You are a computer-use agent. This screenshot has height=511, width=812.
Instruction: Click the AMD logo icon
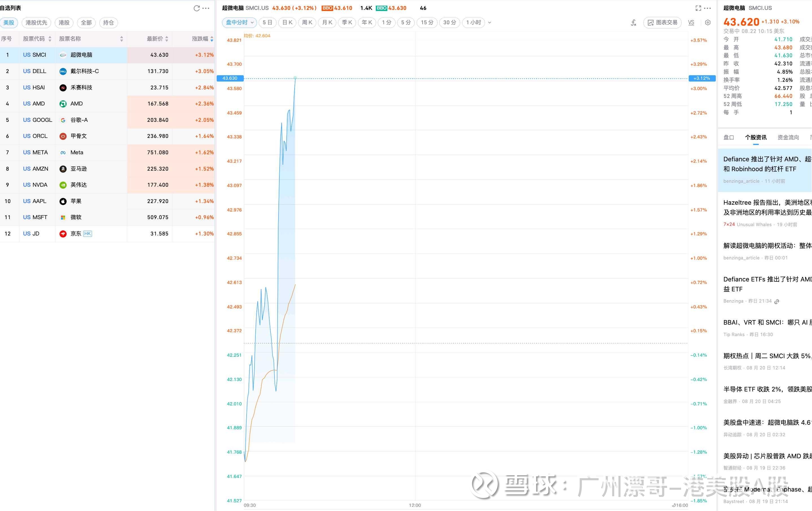click(63, 104)
